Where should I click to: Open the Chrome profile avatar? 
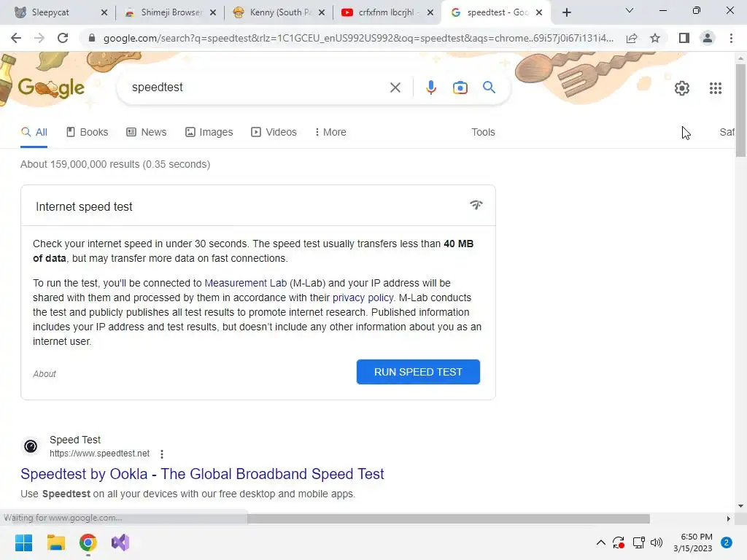(708, 38)
